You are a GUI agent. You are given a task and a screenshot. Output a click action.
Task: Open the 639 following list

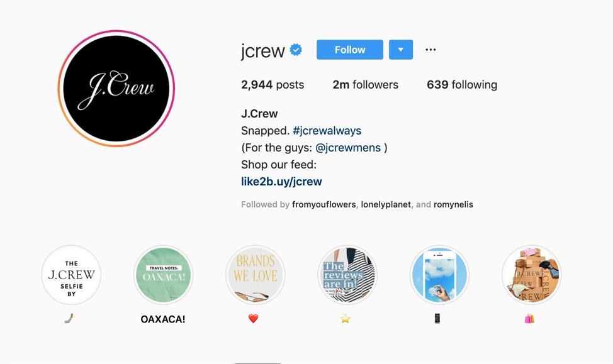pyautogui.click(x=462, y=85)
